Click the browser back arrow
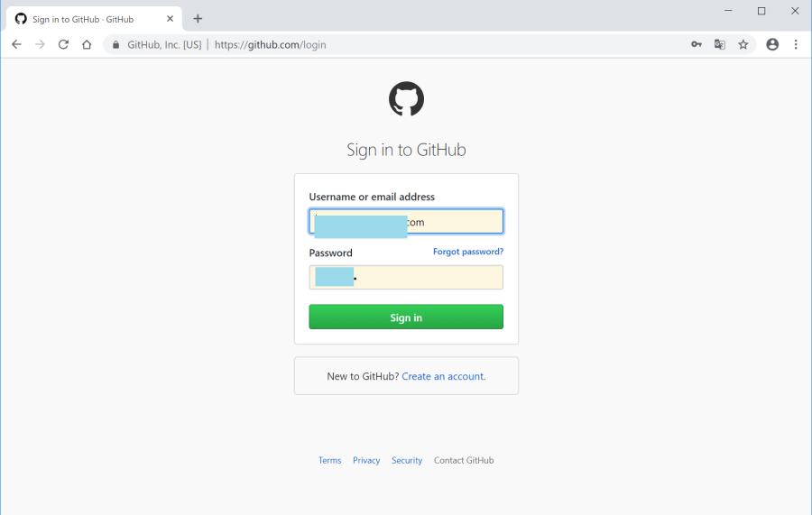The image size is (812, 515). [16, 44]
